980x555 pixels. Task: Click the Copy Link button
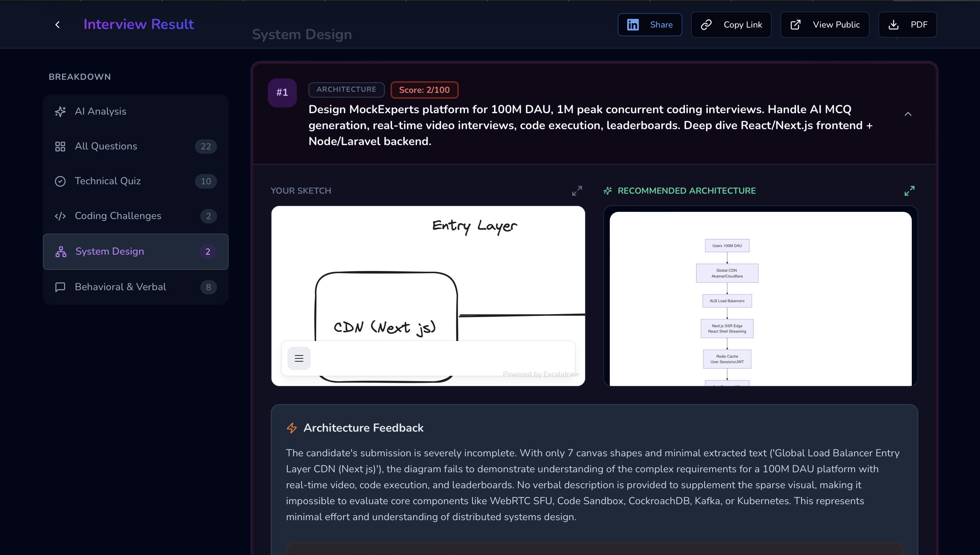coord(731,24)
